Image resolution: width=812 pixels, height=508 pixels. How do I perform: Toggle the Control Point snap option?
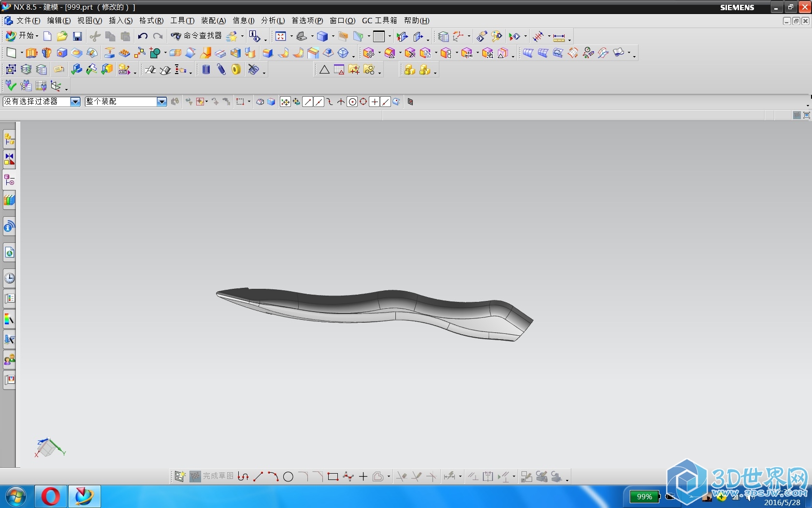[330, 102]
